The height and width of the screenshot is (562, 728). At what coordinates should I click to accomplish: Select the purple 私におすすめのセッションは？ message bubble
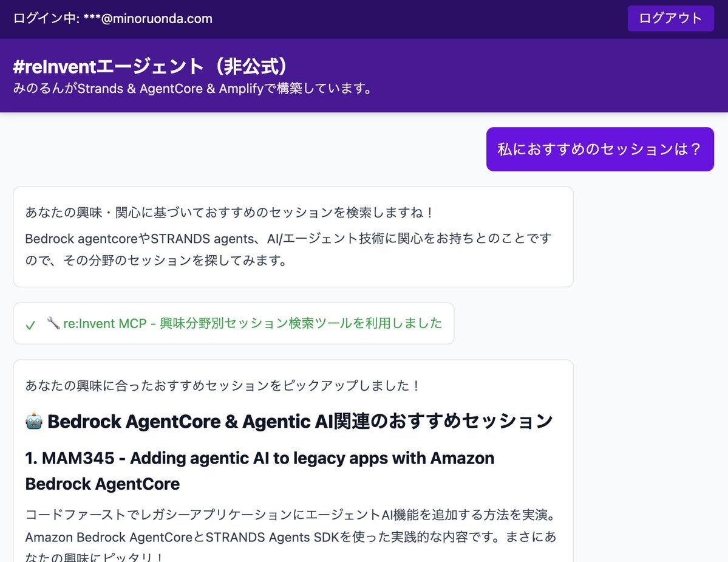599,149
